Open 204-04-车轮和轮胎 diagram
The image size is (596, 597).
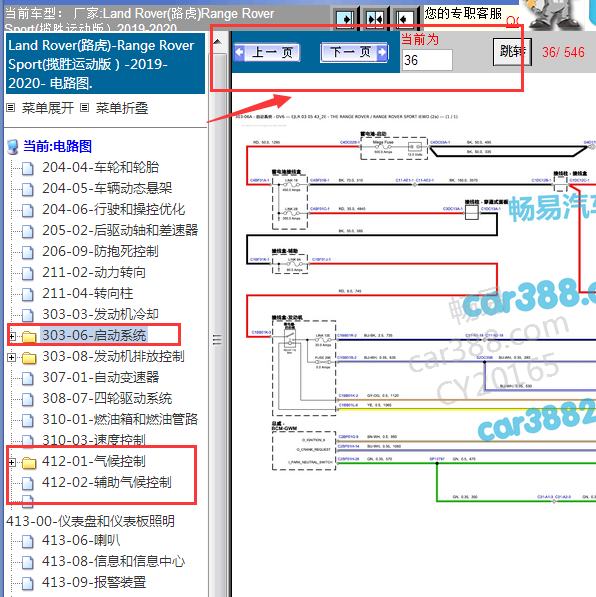[101, 167]
